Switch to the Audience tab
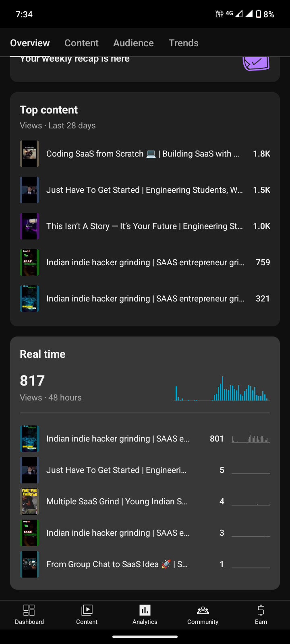Viewport: 290px width, 644px height. pos(133,43)
